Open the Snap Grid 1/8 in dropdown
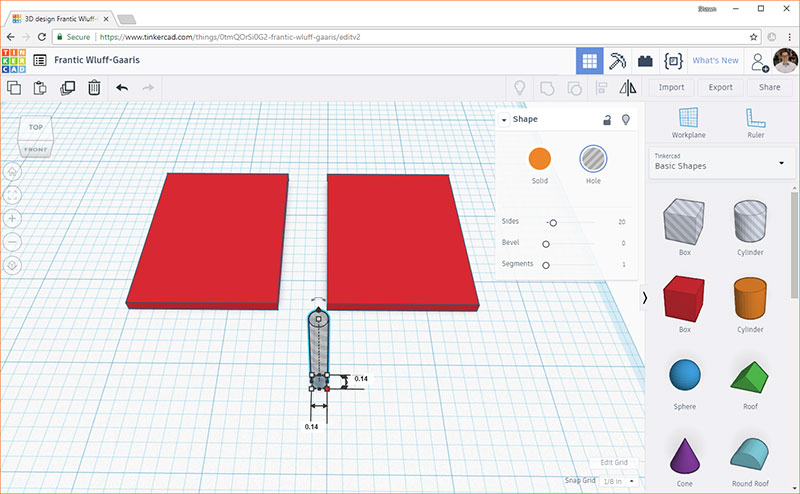 pyautogui.click(x=620, y=481)
